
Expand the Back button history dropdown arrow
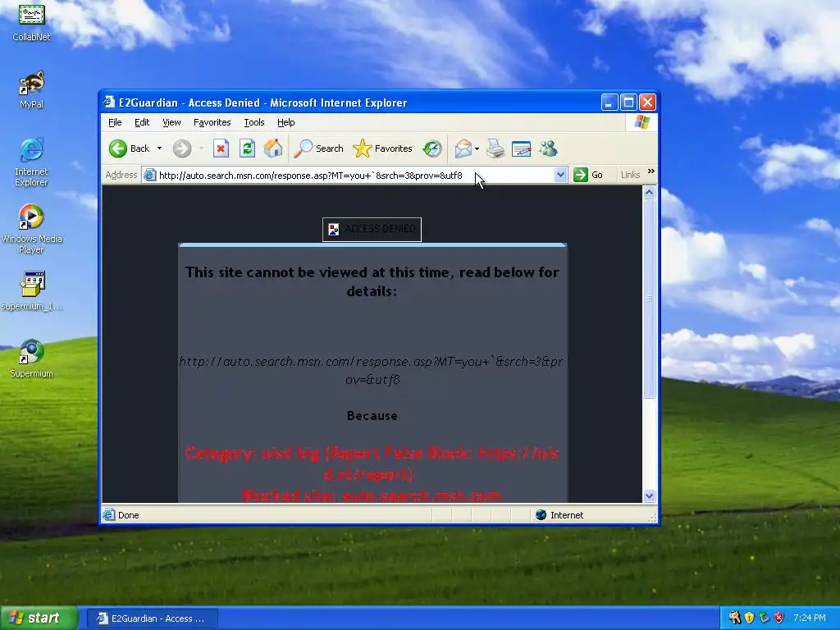click(x=160, y=148)
